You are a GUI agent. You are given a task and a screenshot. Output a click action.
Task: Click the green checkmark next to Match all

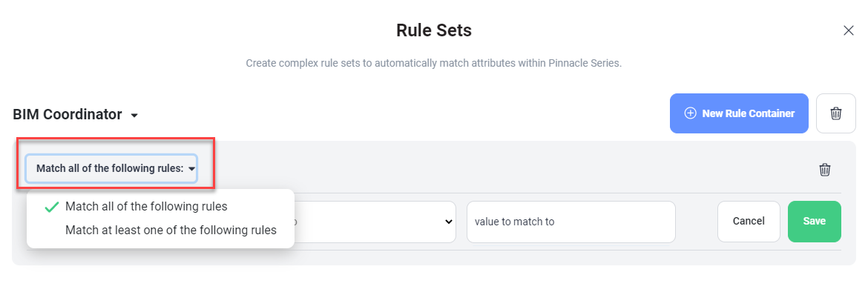pyautogui.click(x=52, y=207)
